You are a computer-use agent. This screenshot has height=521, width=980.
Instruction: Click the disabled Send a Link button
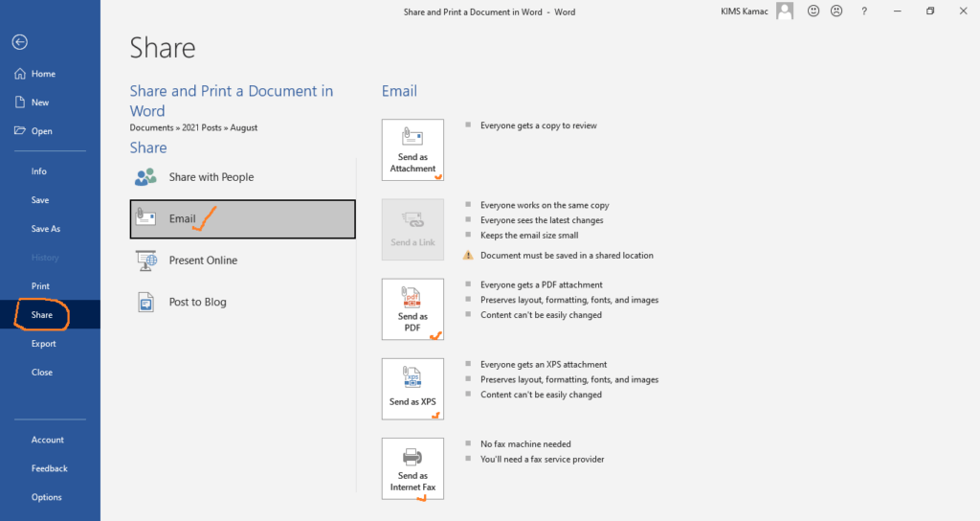click(x=412, y=230)
